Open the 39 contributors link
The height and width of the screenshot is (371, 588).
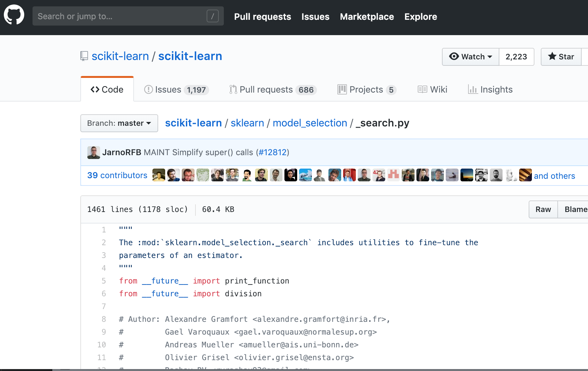click(x=117, y=175)
